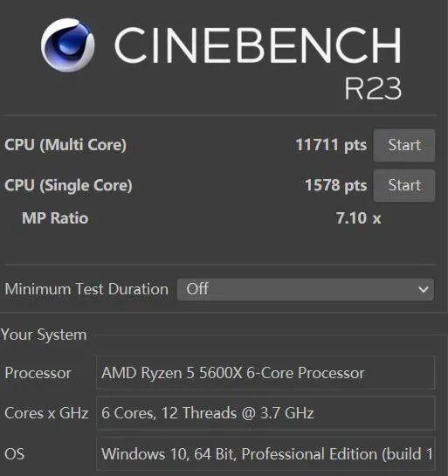Click the Minimum Test Duration label

tap(86, 289)
